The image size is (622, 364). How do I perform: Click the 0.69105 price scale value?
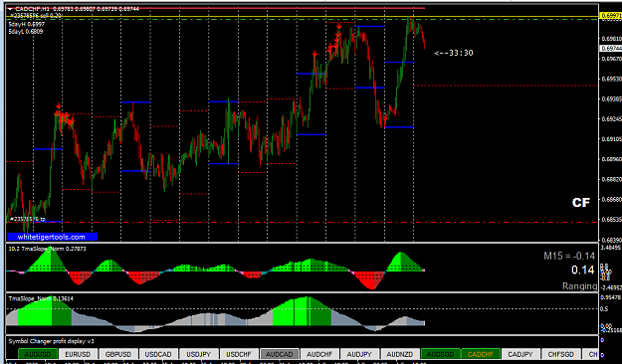point(612,139)
